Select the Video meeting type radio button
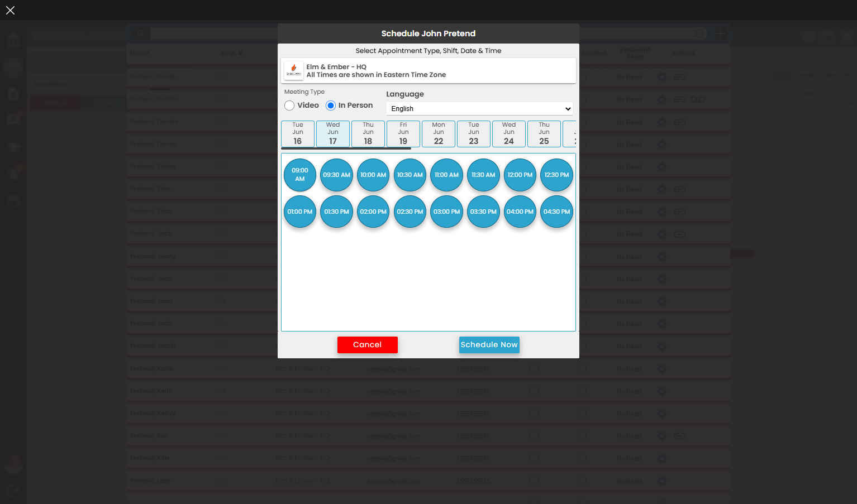Screen dimensions: 857x504 coord(289,105)
